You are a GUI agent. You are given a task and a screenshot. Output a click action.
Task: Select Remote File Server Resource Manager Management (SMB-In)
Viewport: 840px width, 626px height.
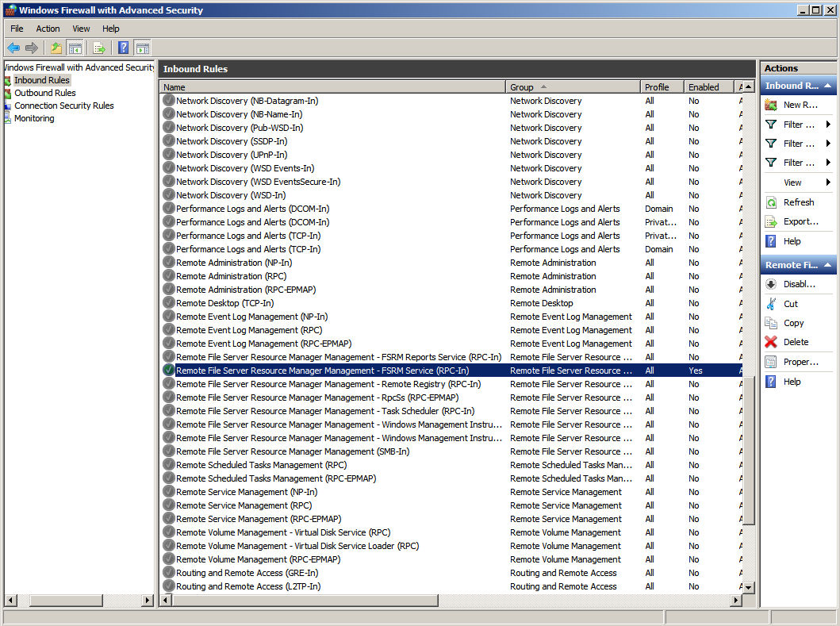(293, 451)
